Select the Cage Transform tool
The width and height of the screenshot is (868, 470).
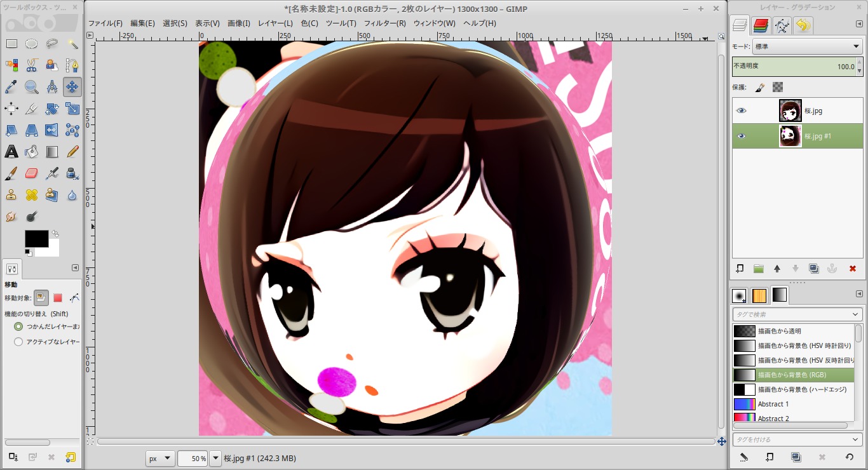pyautogui.click(x=72, y=130)
